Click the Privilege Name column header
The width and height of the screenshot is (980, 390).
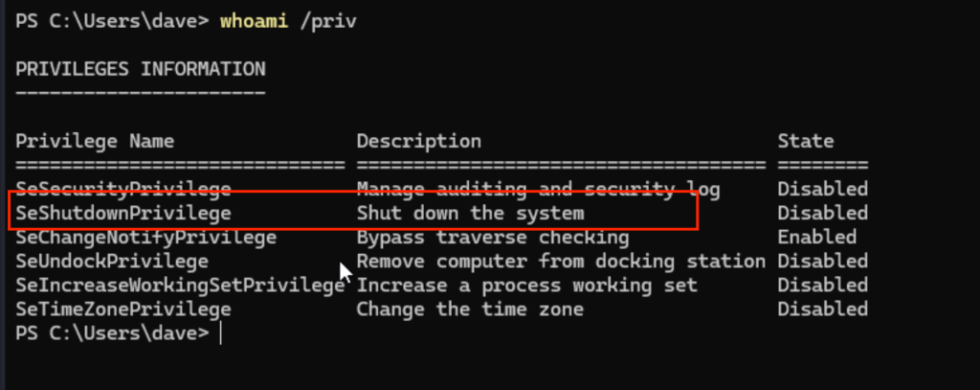(95, 141)
